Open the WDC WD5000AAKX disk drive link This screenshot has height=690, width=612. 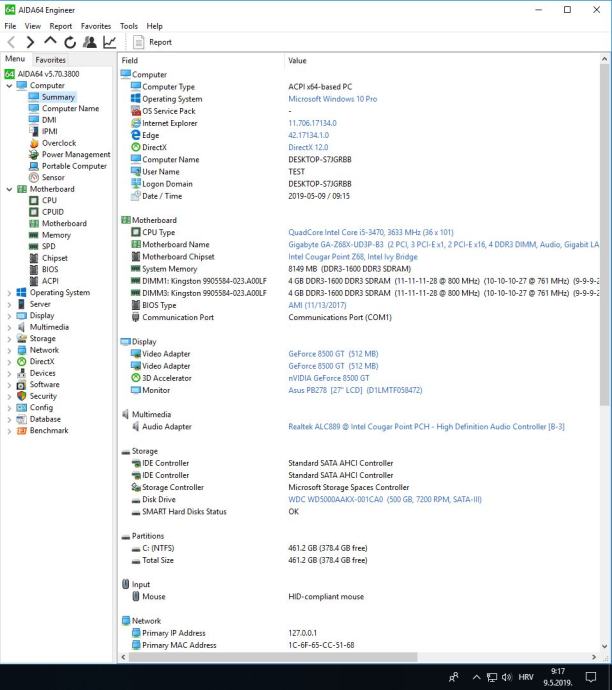click(x=385, y=499)
